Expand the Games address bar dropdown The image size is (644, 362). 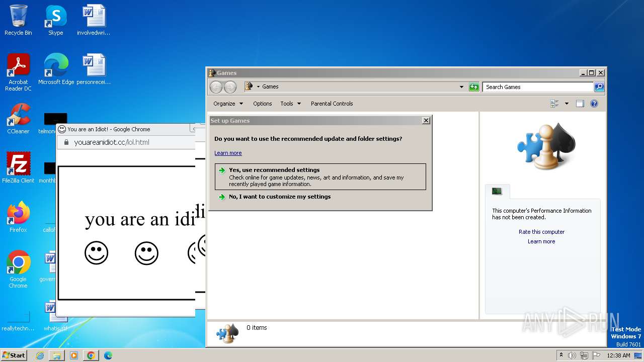pos(461,87)
